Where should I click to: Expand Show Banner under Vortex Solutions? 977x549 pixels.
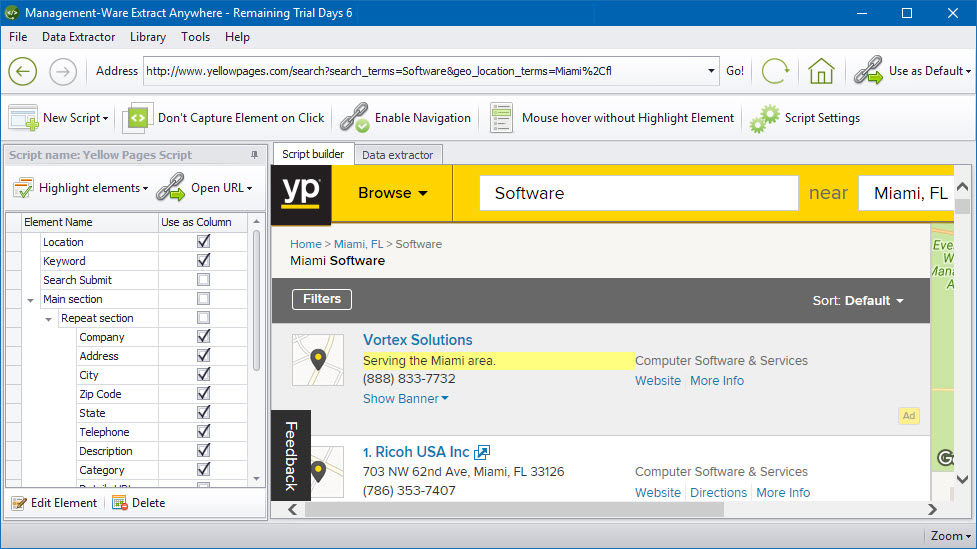click(x=406, y=399)
